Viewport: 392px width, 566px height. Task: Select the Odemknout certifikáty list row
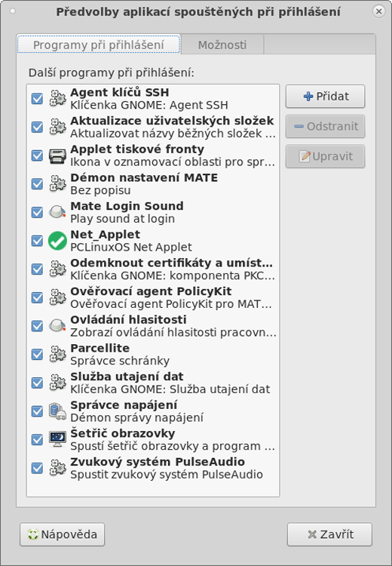(x=153, y=269)
